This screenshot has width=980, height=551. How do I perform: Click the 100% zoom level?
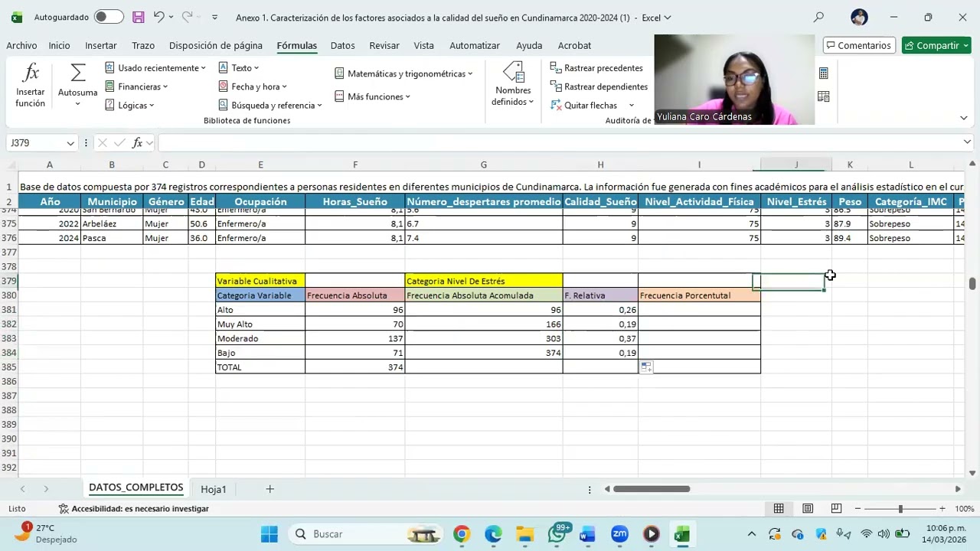click(964, 509)
